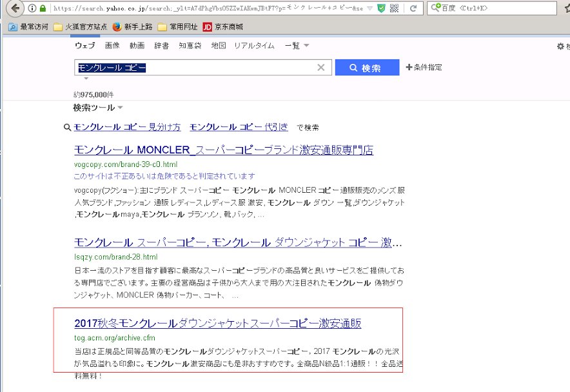Open the 最常访问 bookmark

pyautogui.click(x=28, y=27)
